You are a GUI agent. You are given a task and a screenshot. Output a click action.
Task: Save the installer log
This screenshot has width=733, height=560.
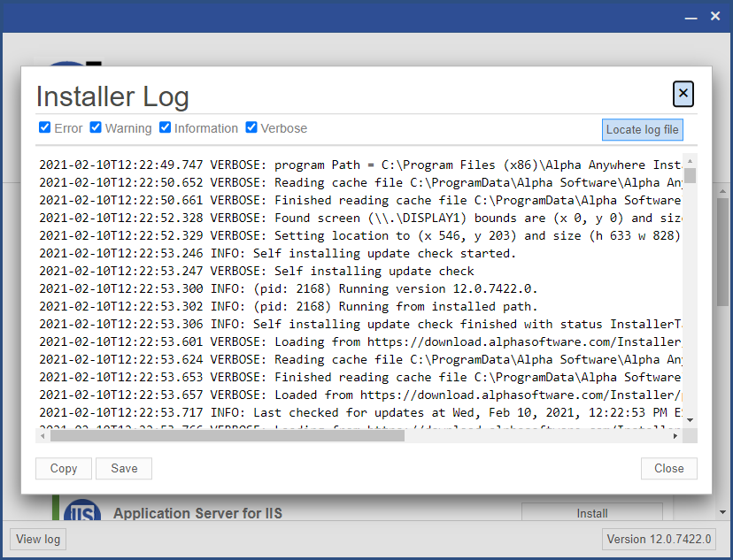(124, 469)
